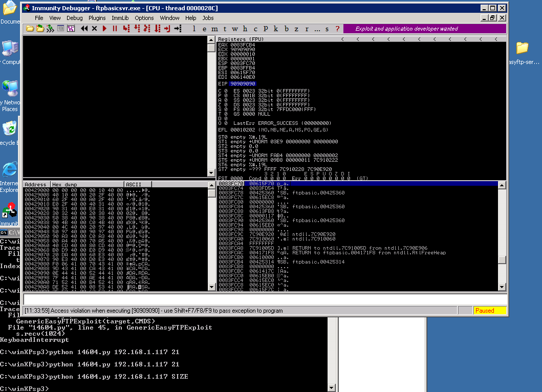The height and width of the screenshot is (392, 542).
Task: Click the Step into icon
Action: click(126, 29)
